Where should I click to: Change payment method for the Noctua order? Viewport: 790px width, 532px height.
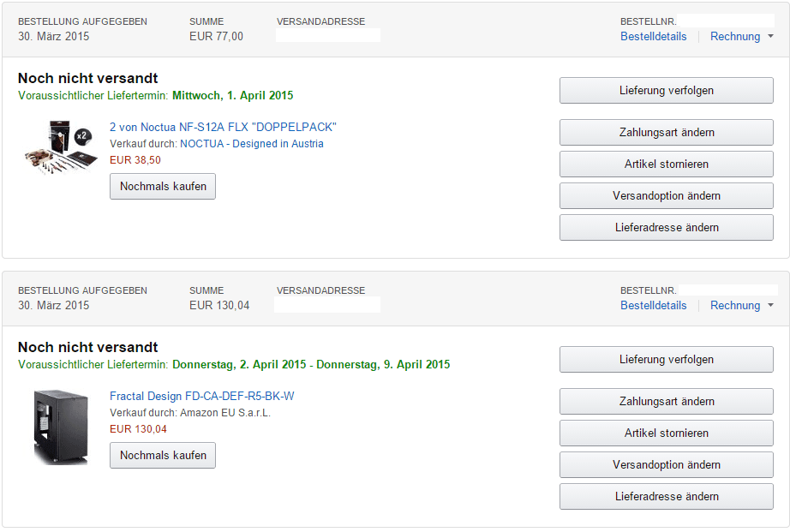pyautogui.click(x=666, y=133)
